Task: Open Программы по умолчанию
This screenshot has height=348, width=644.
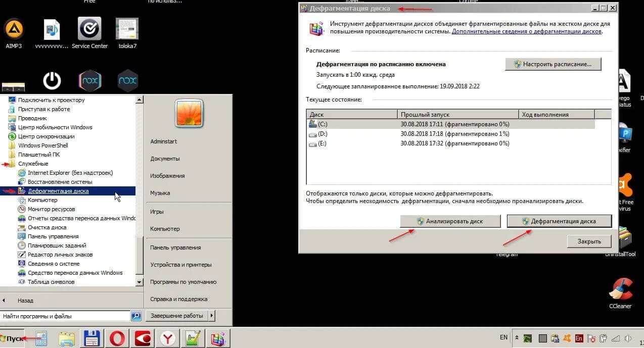Action: click(x=183, y=282)
